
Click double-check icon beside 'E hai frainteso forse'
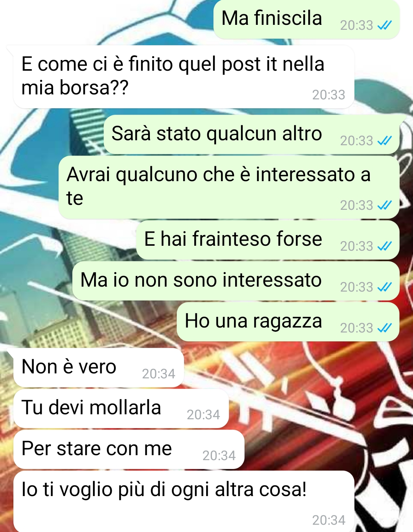coord(384,247)
